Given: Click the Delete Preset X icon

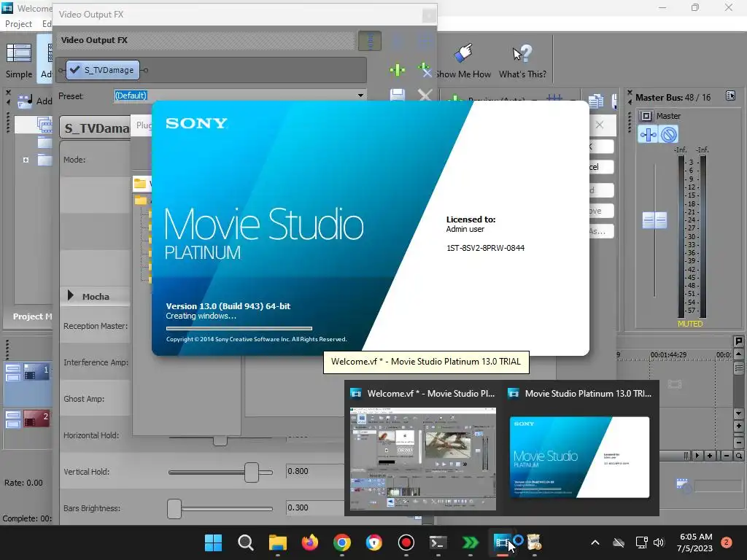Looking at the screenshot, I should click(425, 96).
